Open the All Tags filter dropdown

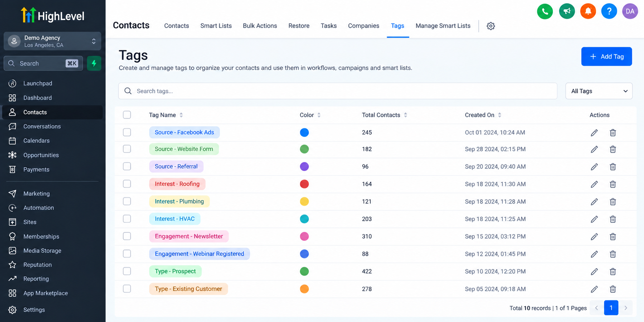click(x=599, y=91)
